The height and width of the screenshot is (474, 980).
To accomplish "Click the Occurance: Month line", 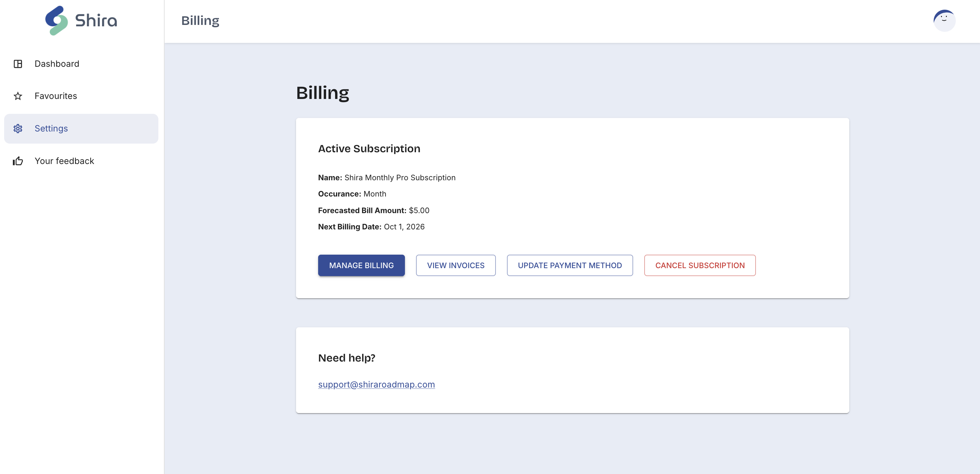I will 352,194.
